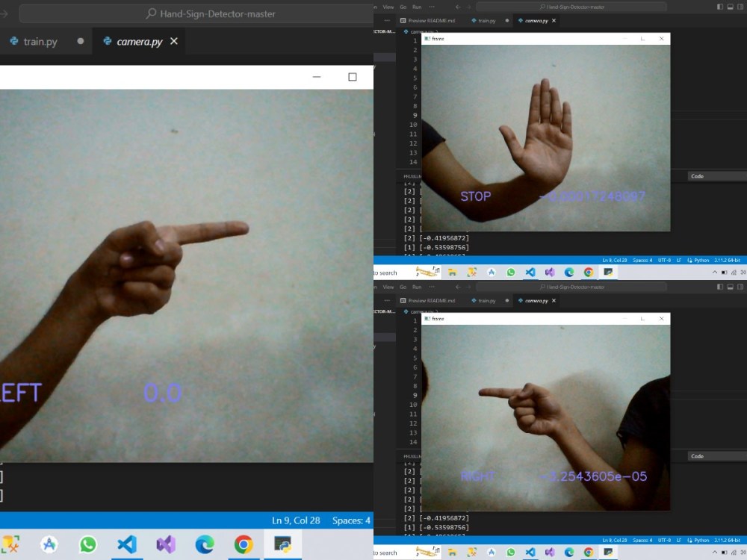
Task: Open WhatsApp in top-right taskbar
Action: pos(511,273)
